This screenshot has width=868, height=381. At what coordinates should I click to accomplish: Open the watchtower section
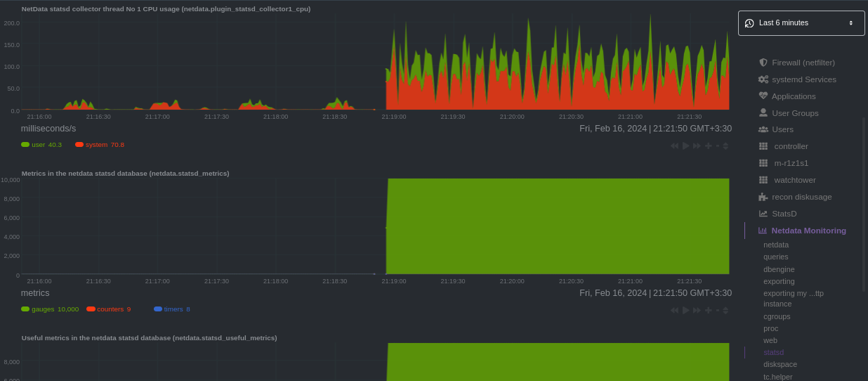795,180
